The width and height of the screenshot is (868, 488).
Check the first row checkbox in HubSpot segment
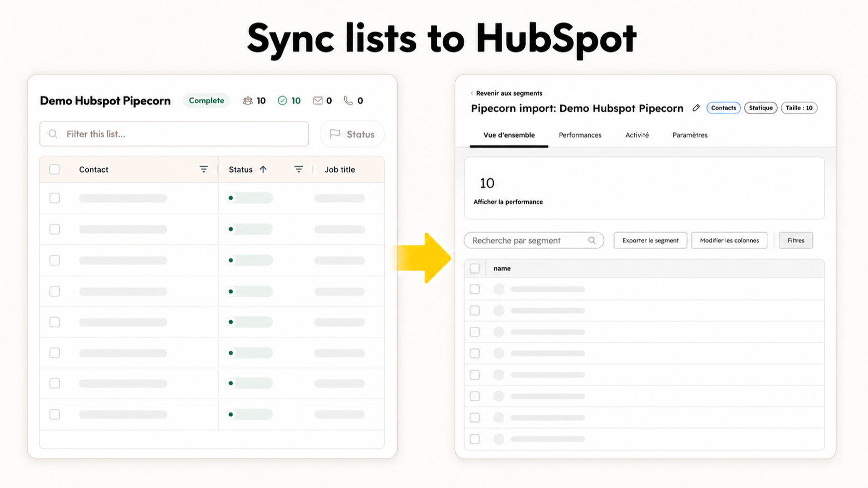474,289
